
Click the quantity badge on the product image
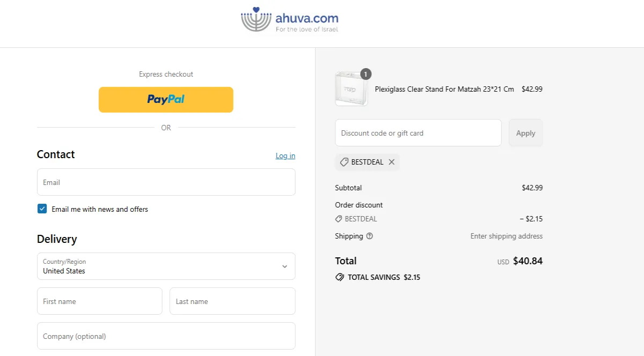click(x=365, y=74)
